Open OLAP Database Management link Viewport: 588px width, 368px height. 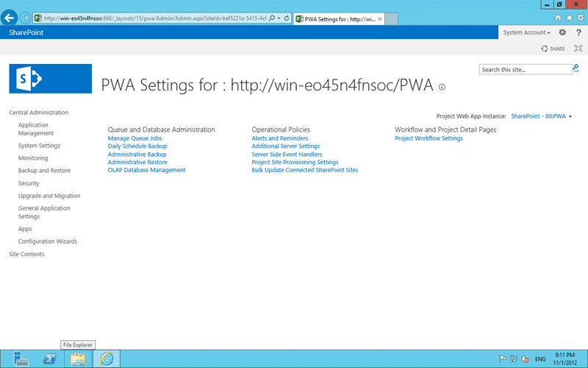[146, 170]
